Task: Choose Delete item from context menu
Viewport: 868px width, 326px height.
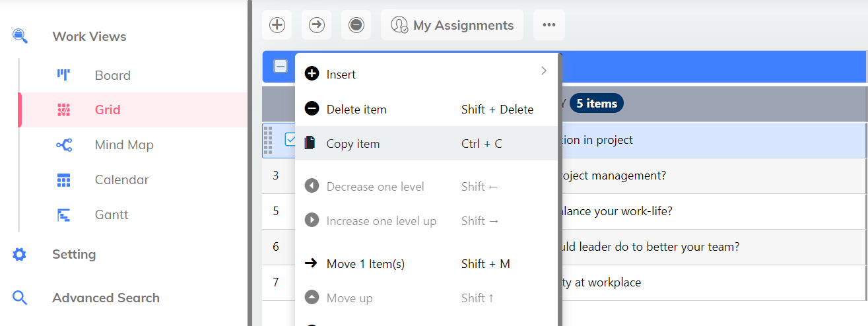Action: tap(356, 110)
